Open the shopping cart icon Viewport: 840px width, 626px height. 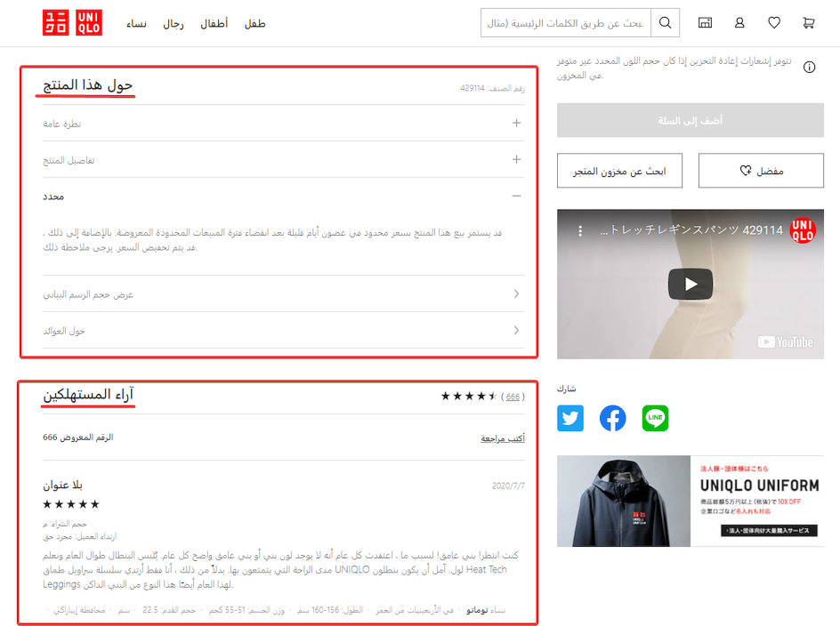pyautogui.click(x=808, y=22)
